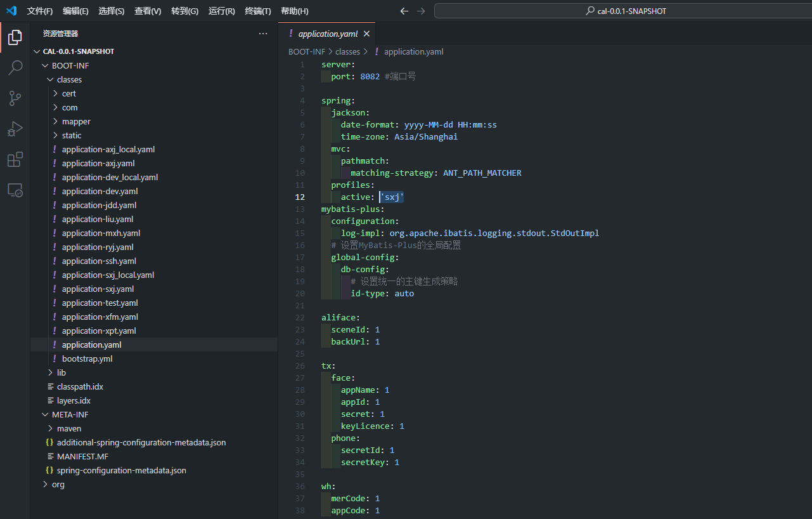Open the Run and Debug icon
812x519 pixels.
[x=15, y=129]
